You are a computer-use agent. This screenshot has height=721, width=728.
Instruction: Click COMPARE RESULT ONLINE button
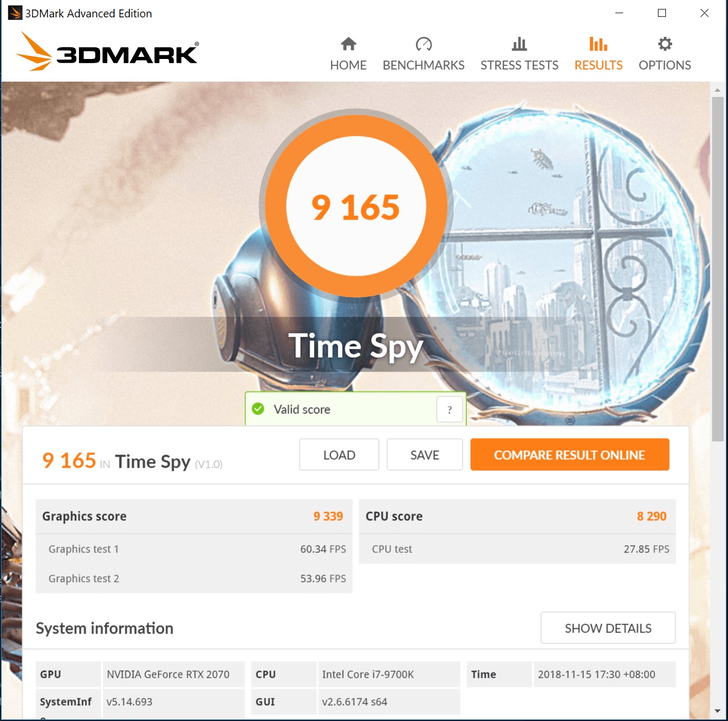pyautogui.click(x=570, y=455)
